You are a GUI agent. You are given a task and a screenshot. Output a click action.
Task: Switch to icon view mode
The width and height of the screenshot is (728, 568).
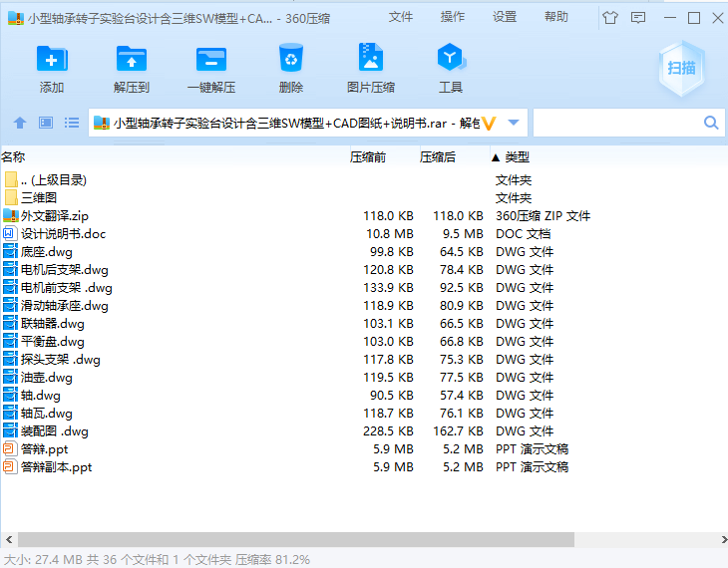pyautogui.click(x=46, y=123)
